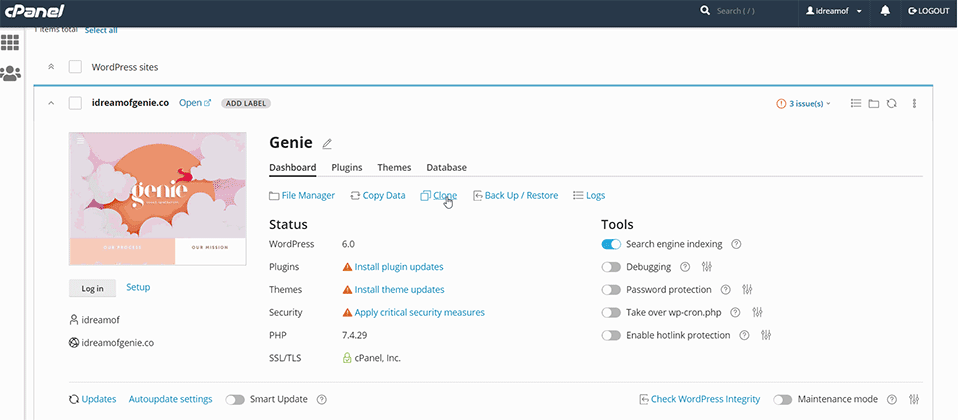Screen dimensions: 958x420
Task: Click the Genie site preview thumbnail
Action: (158, 199)
